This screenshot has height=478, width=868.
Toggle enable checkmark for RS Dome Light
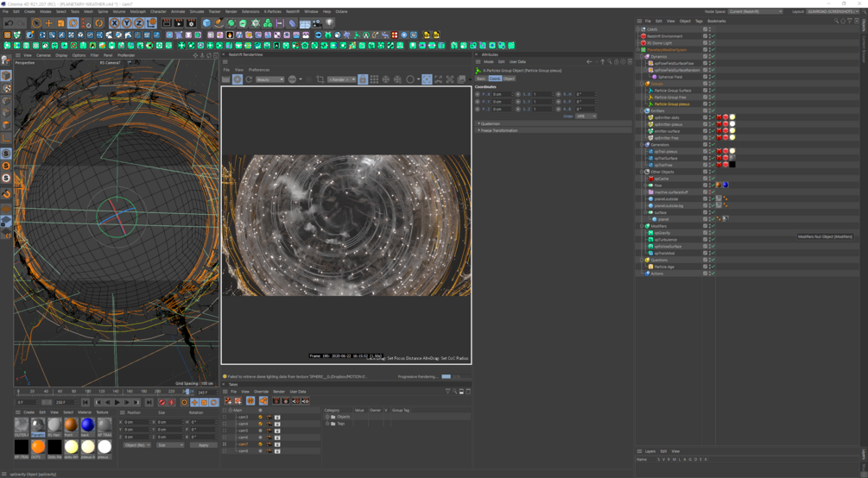click(x=713, y=43)
